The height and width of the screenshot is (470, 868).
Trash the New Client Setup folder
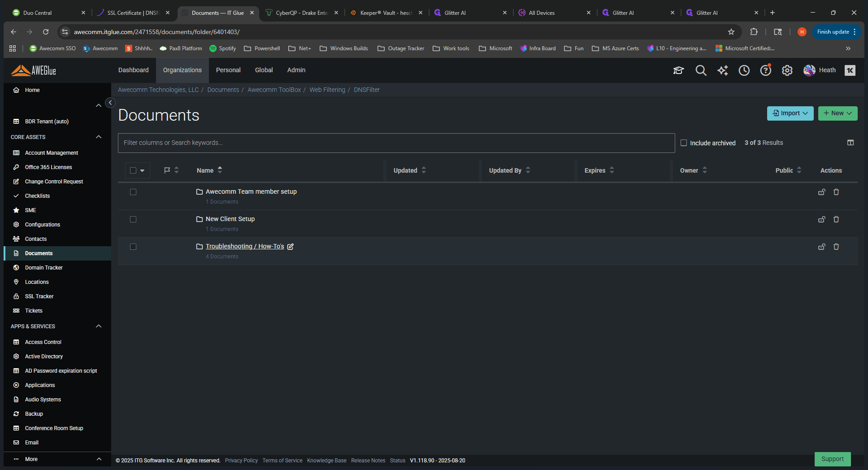point(836,219)
